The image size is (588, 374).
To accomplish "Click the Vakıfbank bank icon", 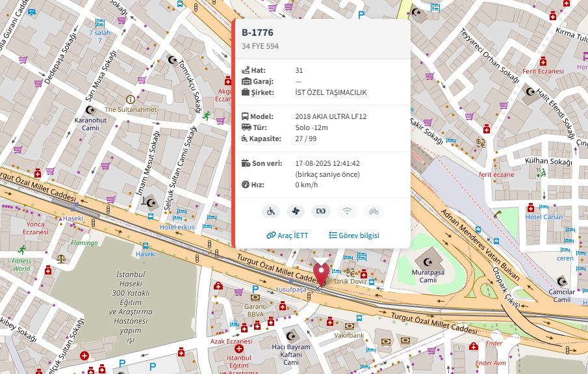I will point(350,326).
